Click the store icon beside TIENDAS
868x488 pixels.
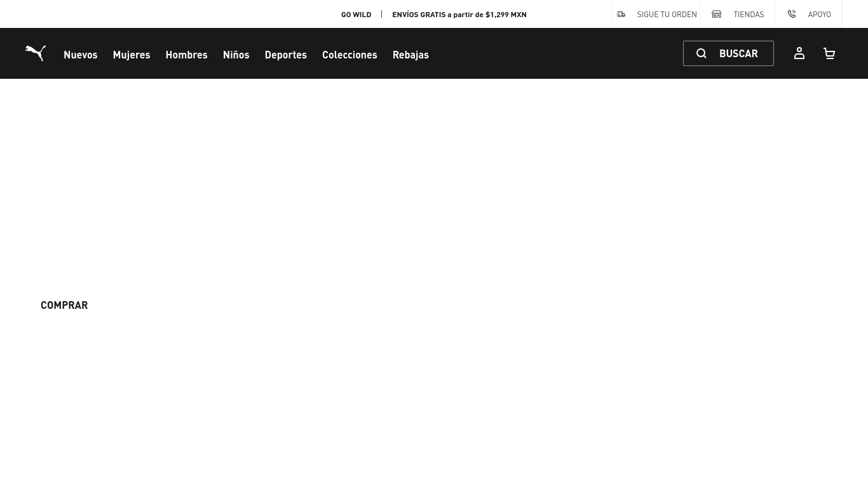[x=717, y=14]
